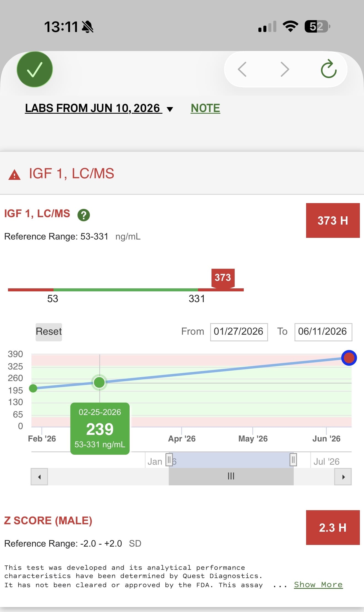
Task: Open the NOTE link
Action: point(205,108)
